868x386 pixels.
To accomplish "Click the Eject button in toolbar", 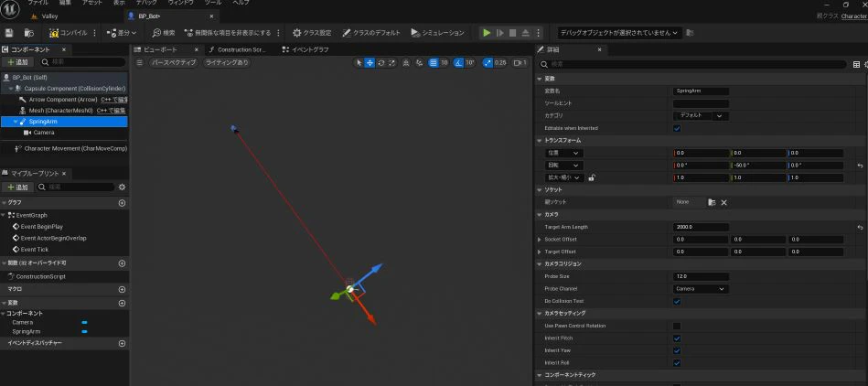I will point(525,33).
